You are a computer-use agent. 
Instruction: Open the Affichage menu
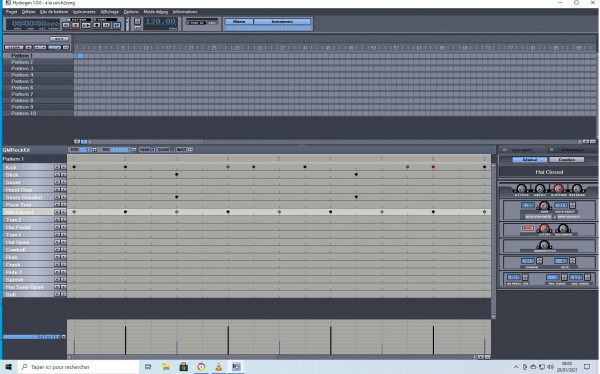click(x=109, y=12)
